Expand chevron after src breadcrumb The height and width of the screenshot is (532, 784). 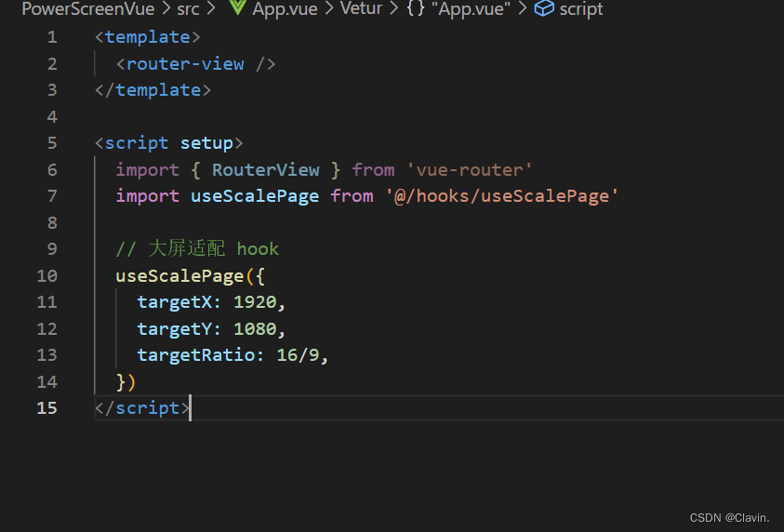[210, 8]
